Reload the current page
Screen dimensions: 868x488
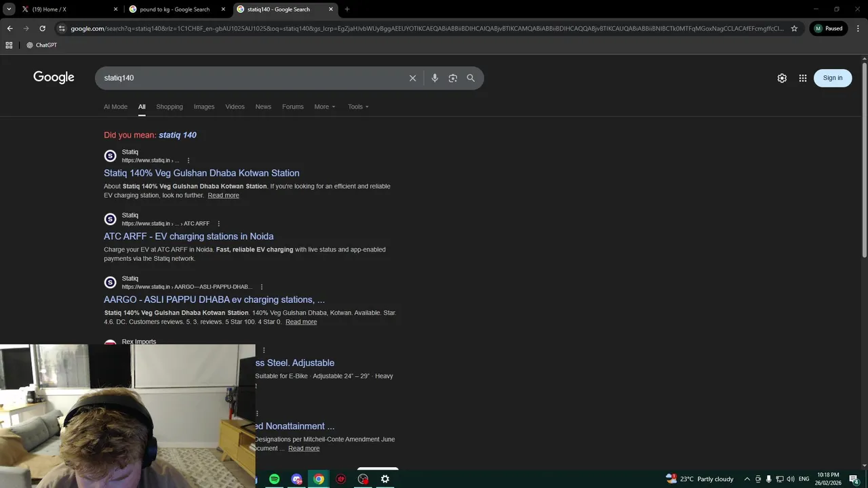point(42,28)
